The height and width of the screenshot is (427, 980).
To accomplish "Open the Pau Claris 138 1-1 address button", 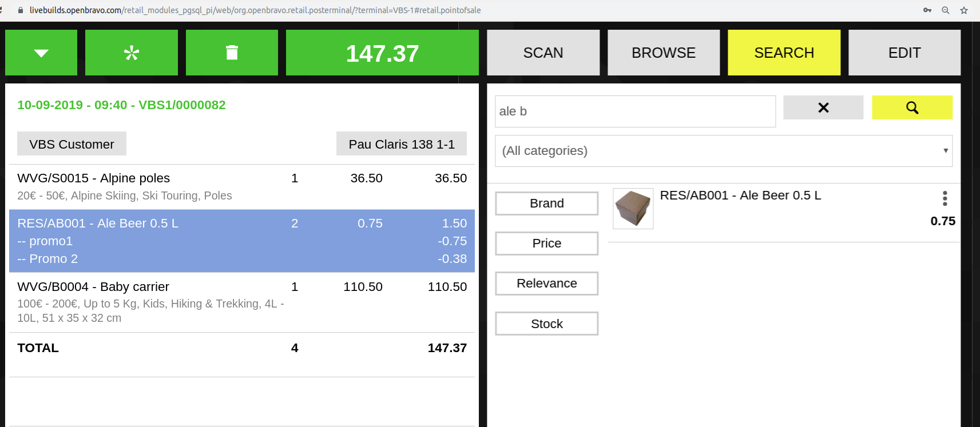I will (402, 144).
